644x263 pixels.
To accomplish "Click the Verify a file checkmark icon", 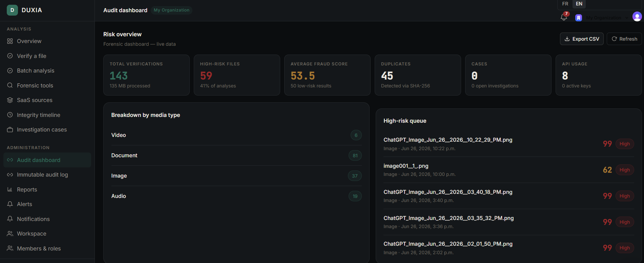I will tap(10, 56).
